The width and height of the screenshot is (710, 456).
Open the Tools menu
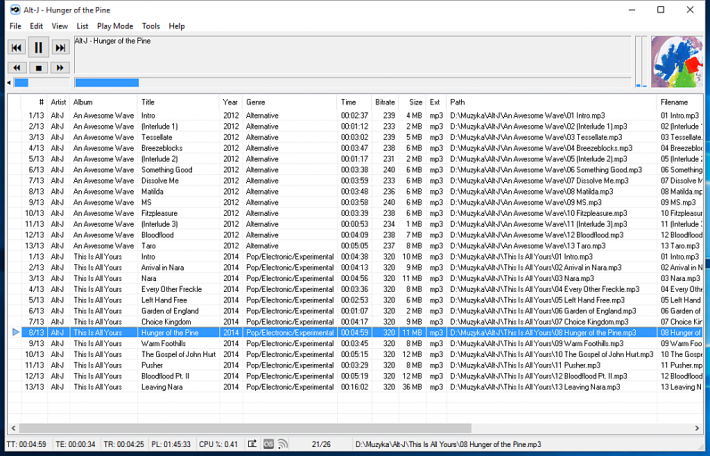pyautogui.click(x=151, y=26)
